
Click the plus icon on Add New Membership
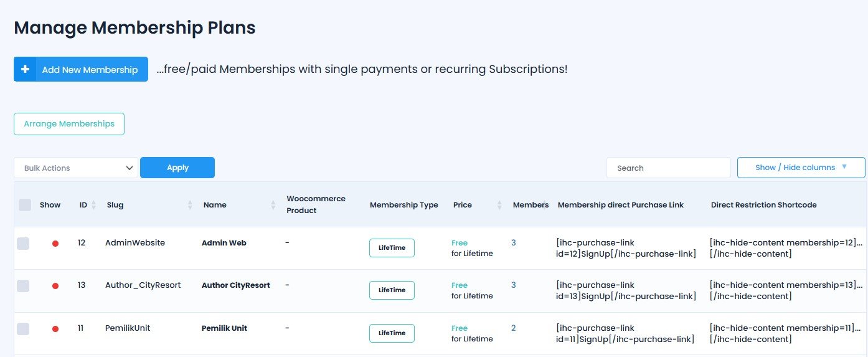[25, 69]
